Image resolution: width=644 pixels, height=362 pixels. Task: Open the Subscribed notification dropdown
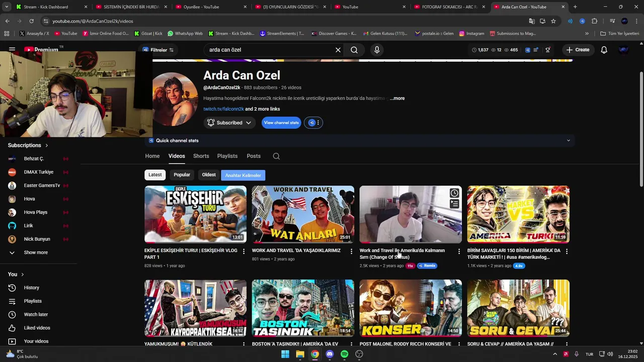click(x=229, y=123)
